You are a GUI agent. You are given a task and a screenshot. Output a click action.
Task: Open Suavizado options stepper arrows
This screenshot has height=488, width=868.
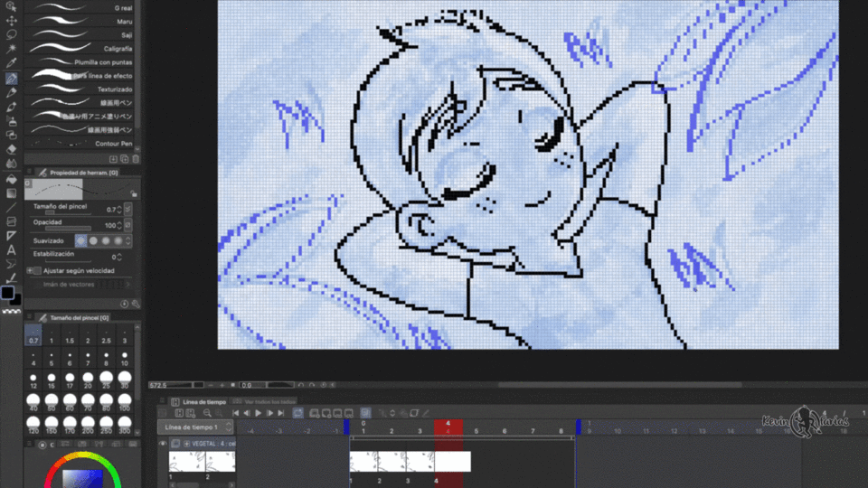pyautogui.click(x=127, y=240)
